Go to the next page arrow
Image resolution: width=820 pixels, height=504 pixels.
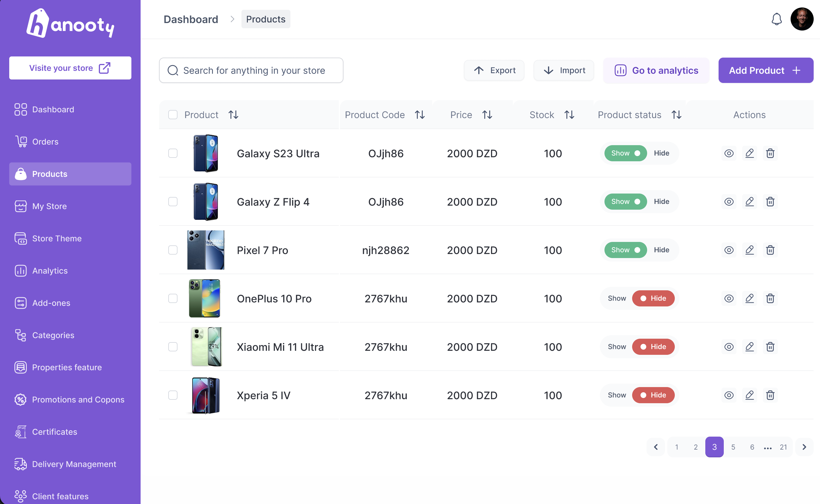point(804,447)
